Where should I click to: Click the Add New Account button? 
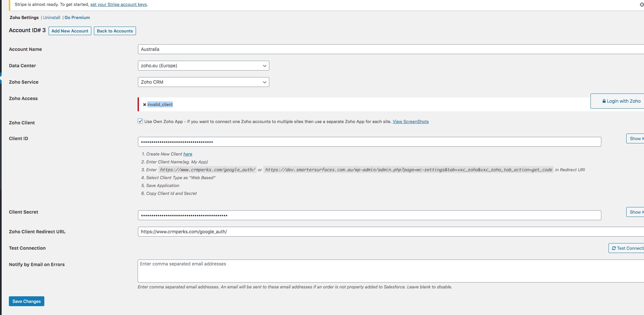pyautogui.click(x=70, y=31)
